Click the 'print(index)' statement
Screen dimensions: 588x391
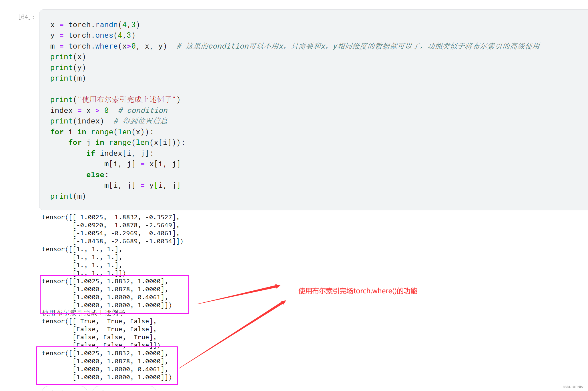pyautogui.click(x=77, y=121)
